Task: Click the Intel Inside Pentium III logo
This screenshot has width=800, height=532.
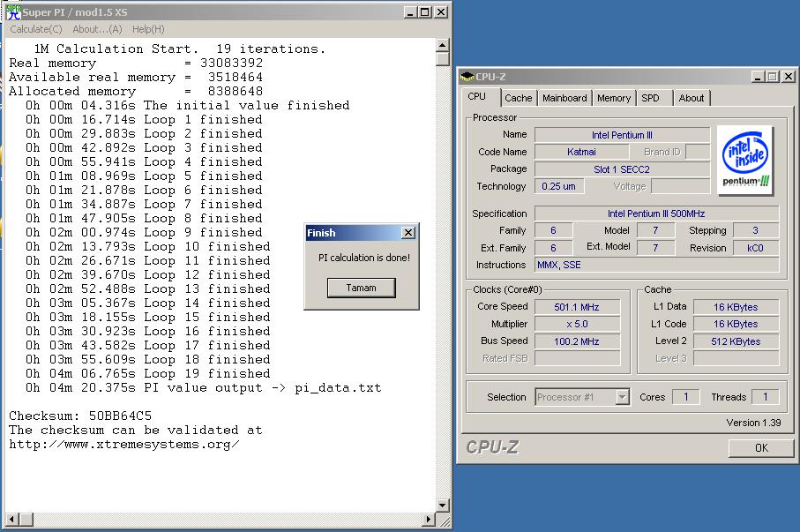Action: coord(745,161)
